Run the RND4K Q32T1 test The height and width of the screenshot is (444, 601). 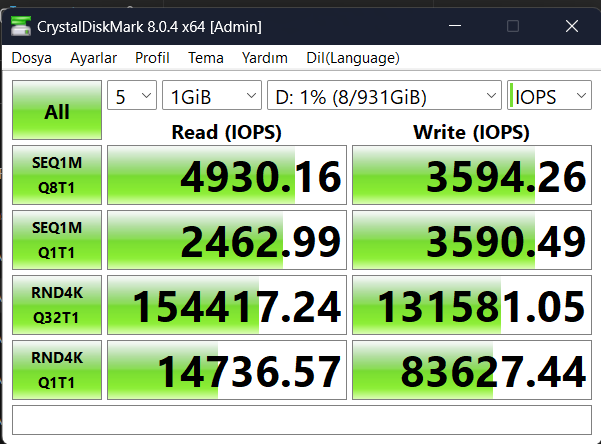point(57,305)
